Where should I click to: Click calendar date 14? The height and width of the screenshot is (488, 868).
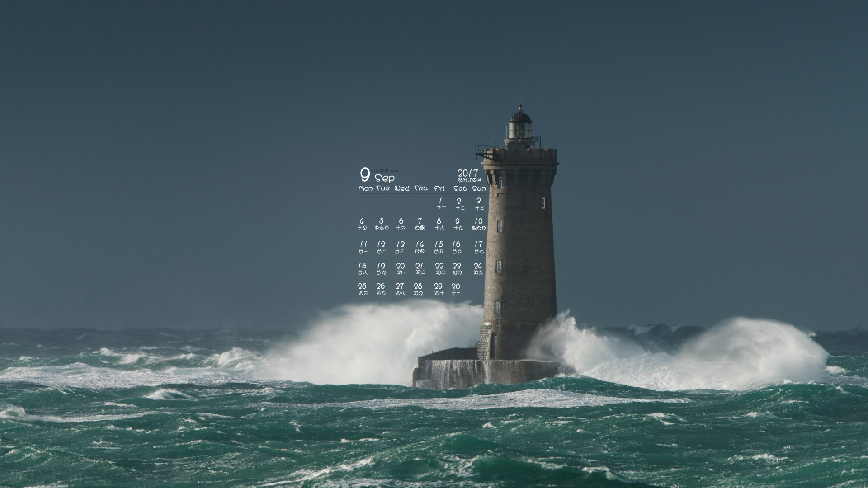coord(420,244)
